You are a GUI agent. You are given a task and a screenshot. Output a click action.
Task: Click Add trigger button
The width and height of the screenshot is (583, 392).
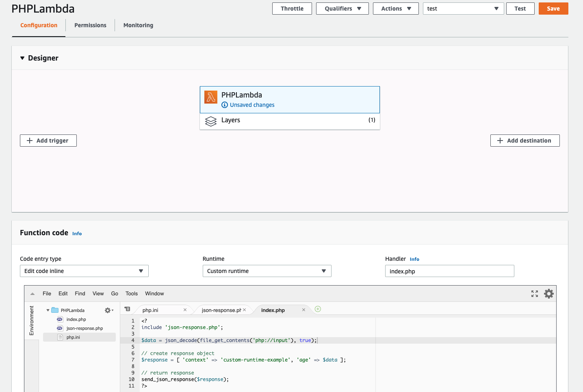[48, 141]
